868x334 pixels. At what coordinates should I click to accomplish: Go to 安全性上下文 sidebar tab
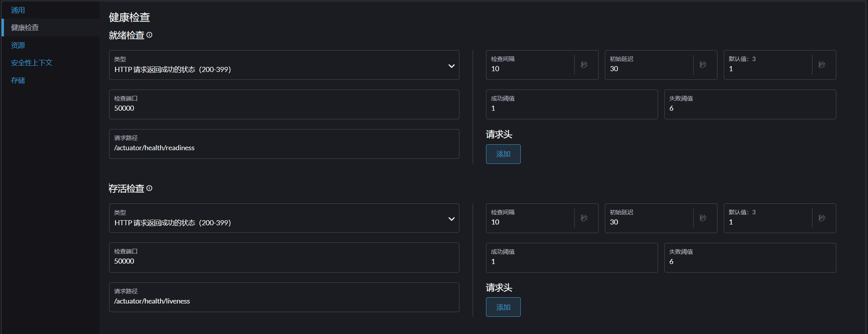32,63
